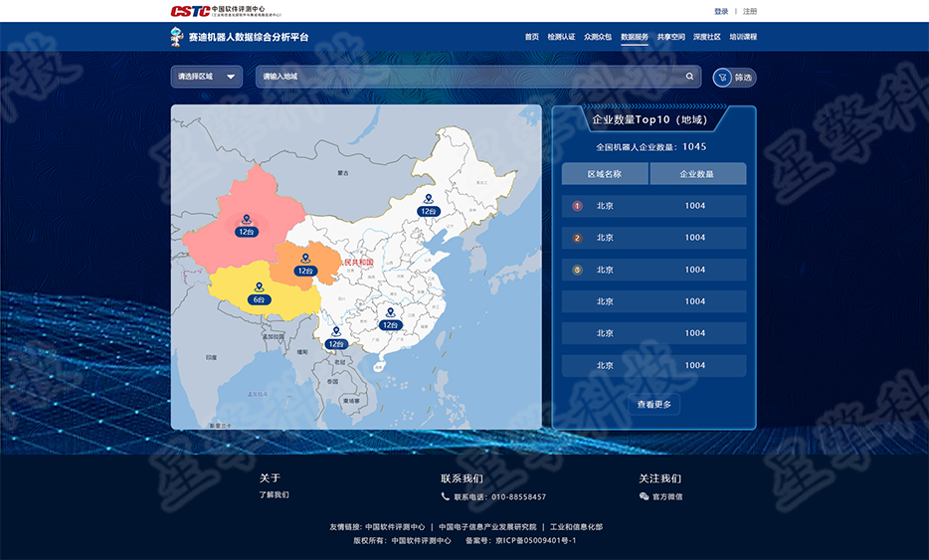Open the 数据服务 navigation tab
The image size is (929, 560).
click(x=635, y=37)
